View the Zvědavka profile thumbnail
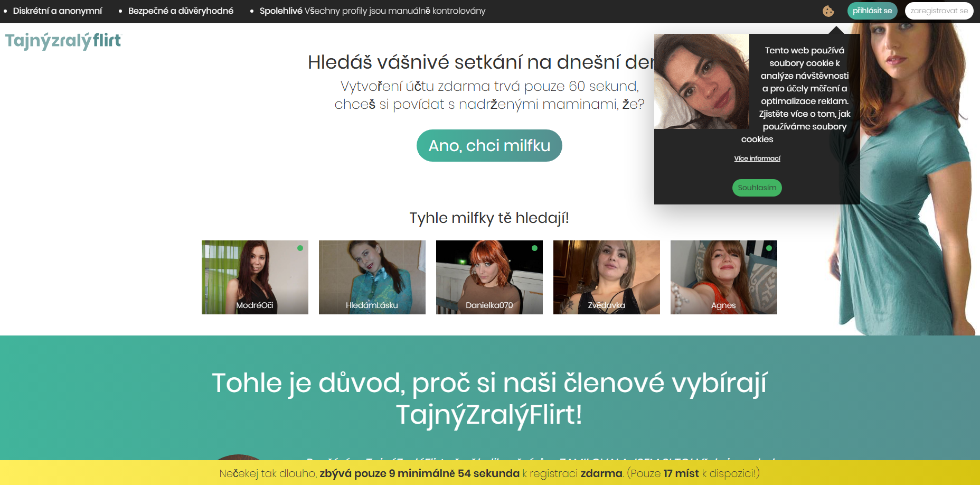 pyautogui.click(x=606, y=277)
